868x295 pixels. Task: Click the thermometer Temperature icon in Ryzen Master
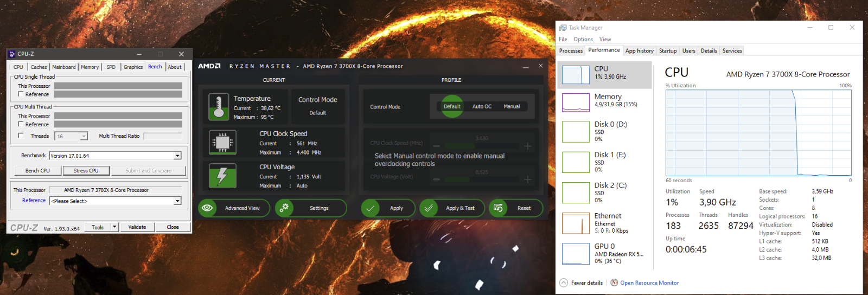click(219, 106)
